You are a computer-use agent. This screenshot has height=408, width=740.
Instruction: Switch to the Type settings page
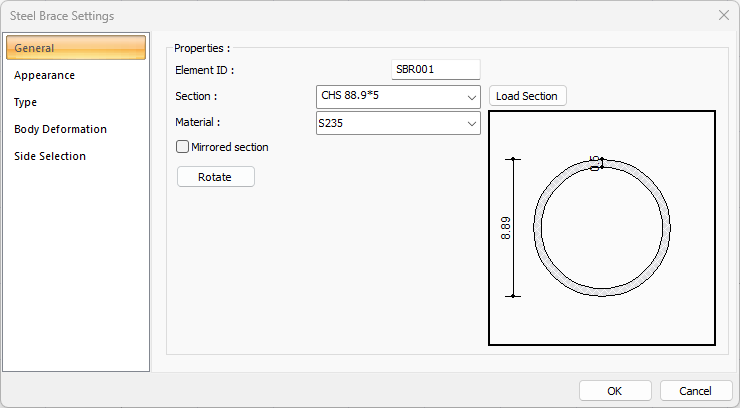coord(26,102)
